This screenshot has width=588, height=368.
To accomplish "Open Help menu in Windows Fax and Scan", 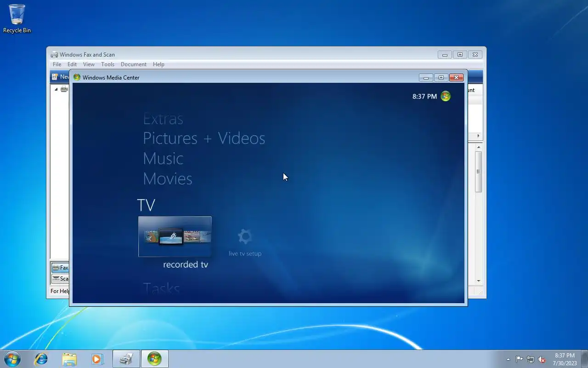I will point(158,64).
